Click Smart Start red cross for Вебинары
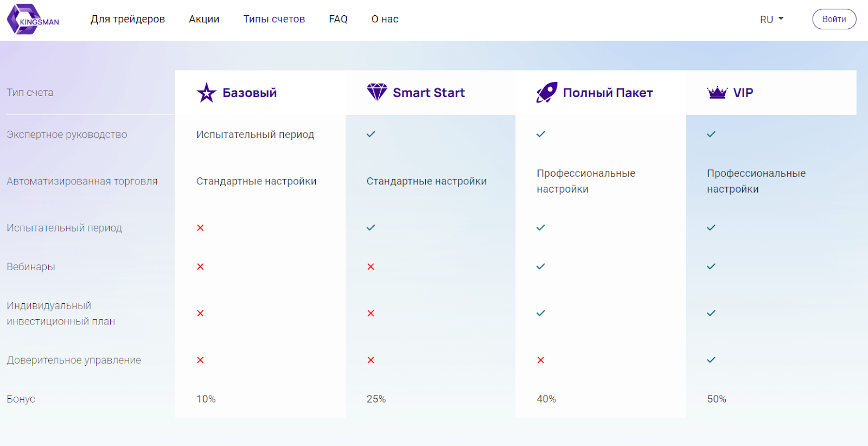The height and width of the screenshot is (446, 868). click(x=371, y=267)
